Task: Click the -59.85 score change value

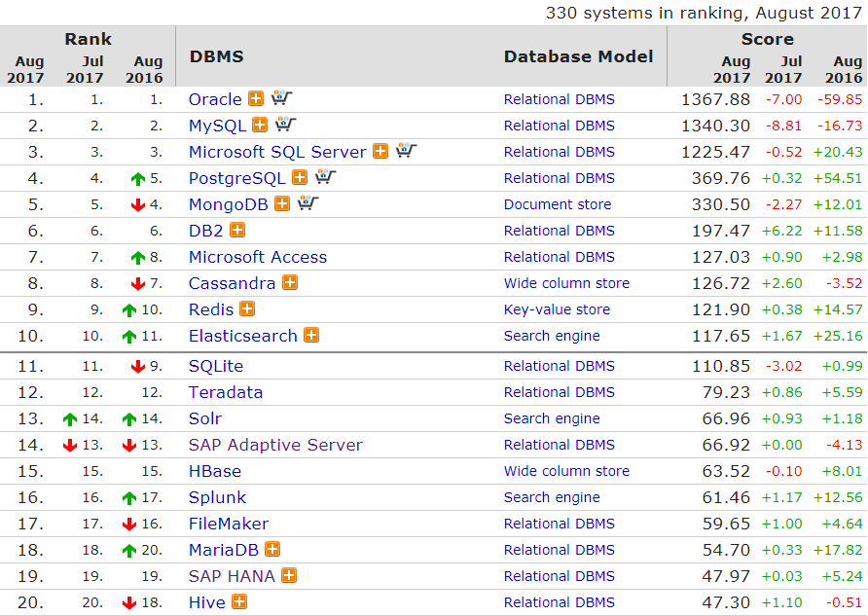Action: pyautogui.click(x=840, y=99)
